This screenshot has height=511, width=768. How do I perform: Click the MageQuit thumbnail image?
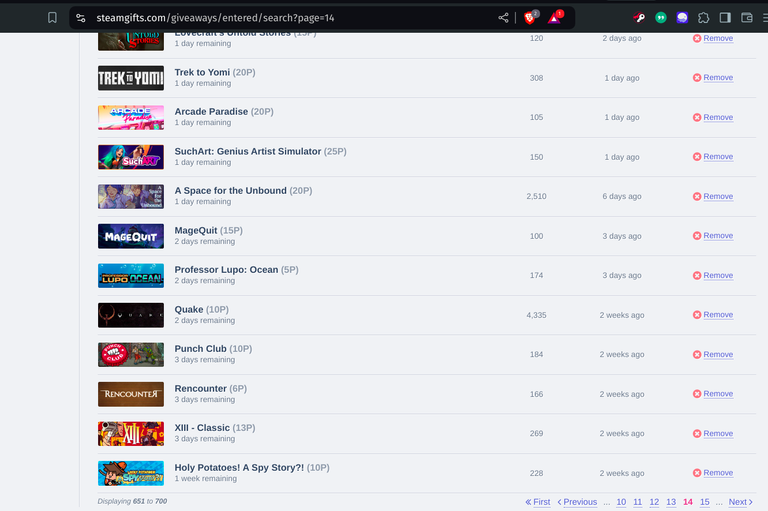point(131,236)
